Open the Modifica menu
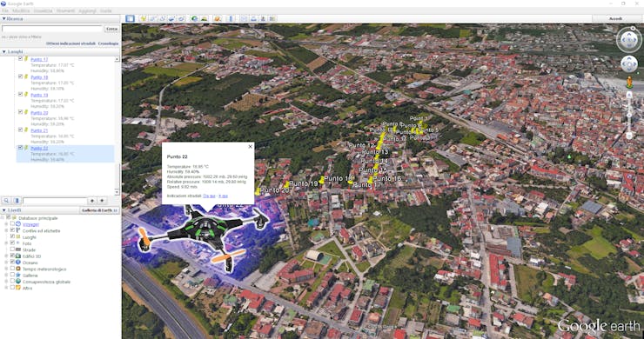 coord(21,10)
